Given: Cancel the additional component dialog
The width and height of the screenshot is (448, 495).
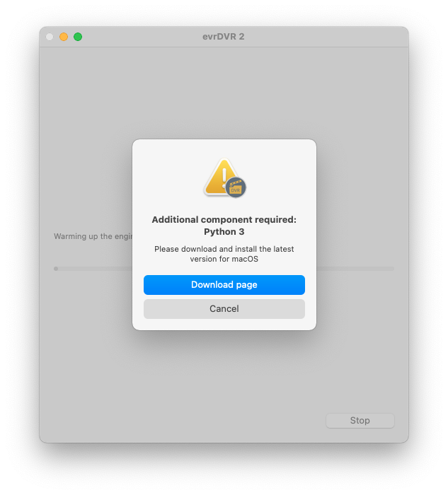Looking at the screenshot, I should (x=224, y=309).
